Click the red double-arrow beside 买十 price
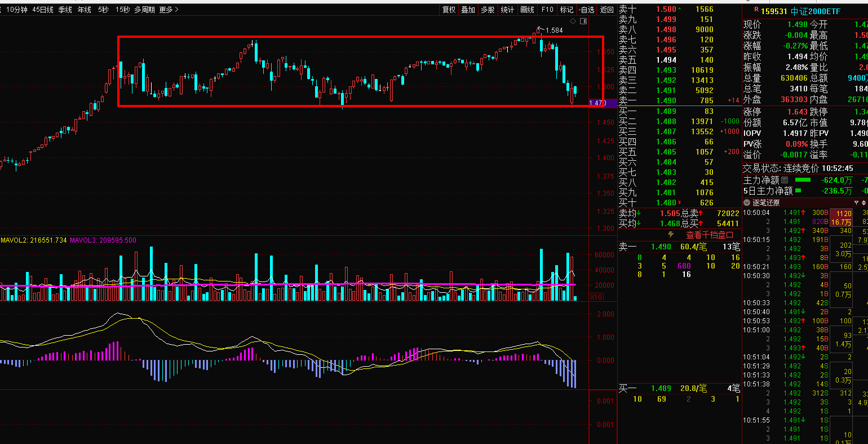This screenshot has width=868, height=444. click(x=679, y=203)
